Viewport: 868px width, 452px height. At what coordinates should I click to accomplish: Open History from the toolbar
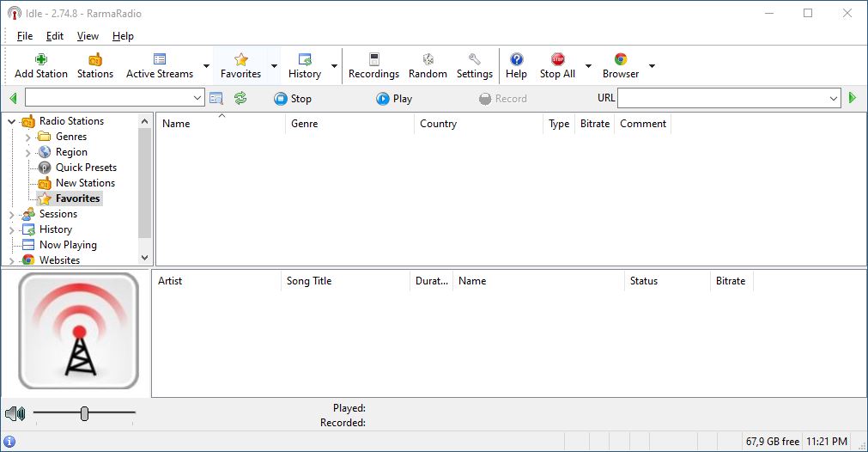[x=305, y=66]
